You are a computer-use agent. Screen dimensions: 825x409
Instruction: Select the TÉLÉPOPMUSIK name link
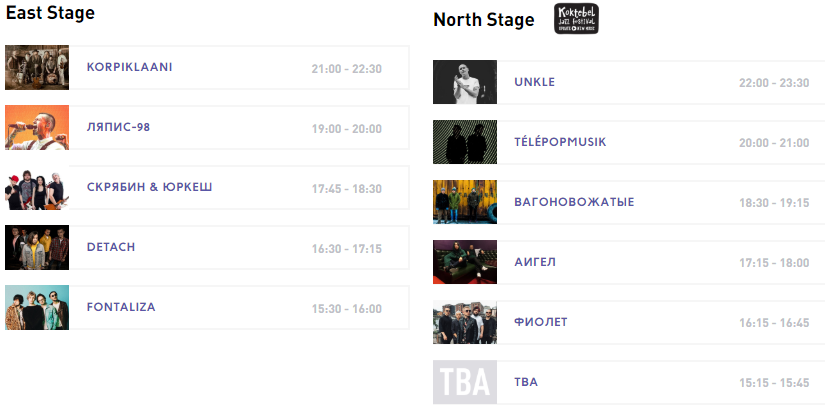[560, 143]
